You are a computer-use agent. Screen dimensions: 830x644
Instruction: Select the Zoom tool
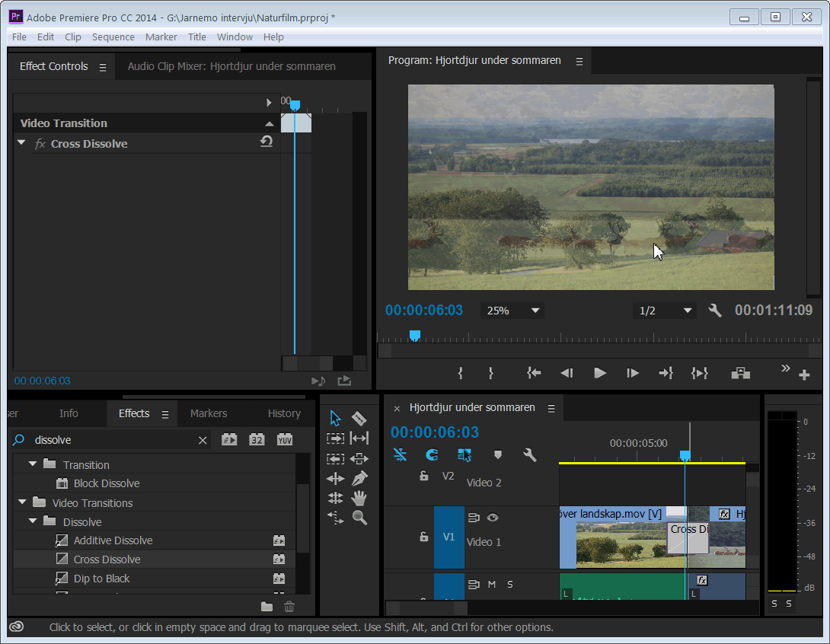pyautogui.click(x=359, y=518)
